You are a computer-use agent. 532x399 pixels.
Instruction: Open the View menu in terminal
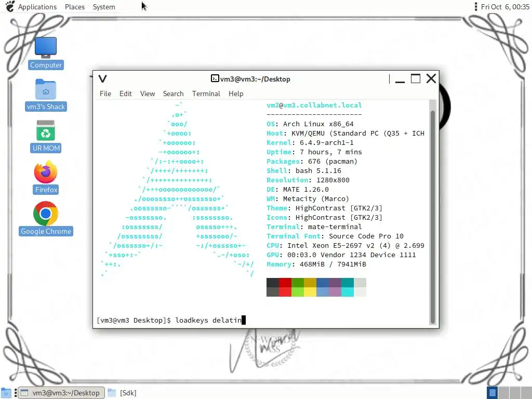pyautogui.click(x=148, y=94)
